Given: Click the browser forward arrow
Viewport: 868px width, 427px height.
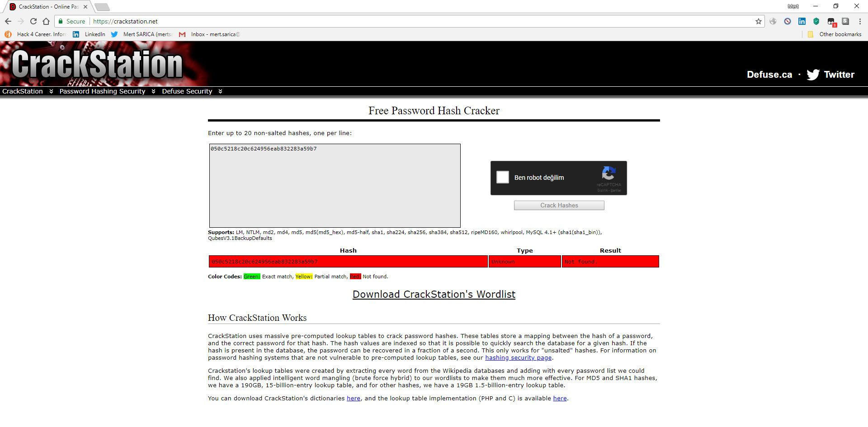Looking at the screenshot, I should pos(21,21).
